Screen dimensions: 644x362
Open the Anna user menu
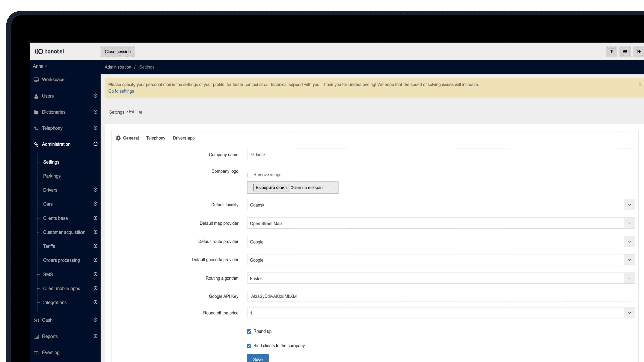tap(40, 66)
